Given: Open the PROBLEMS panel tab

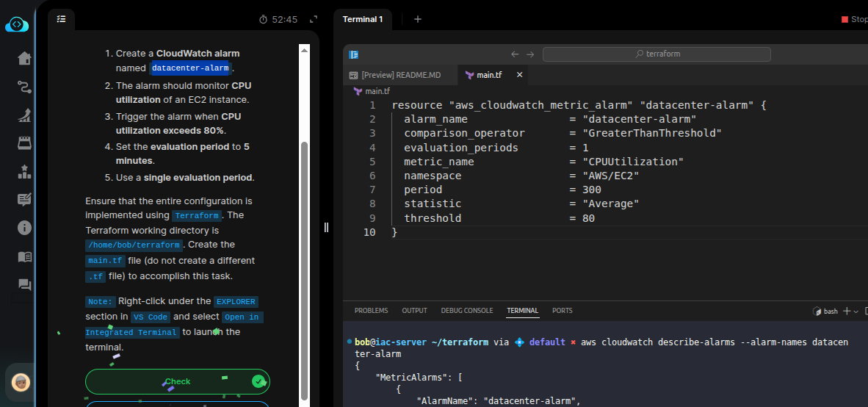Looking at the screenshot, I should point(372,311).
